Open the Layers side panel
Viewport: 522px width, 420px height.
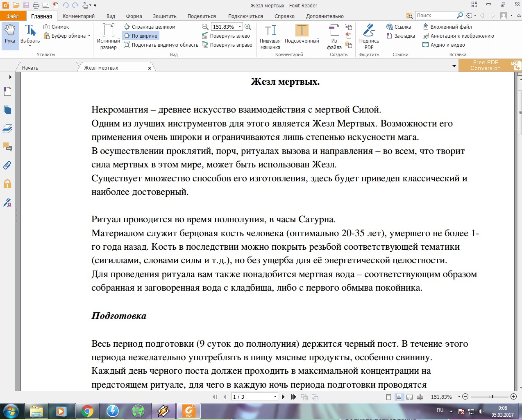tap(7, 129)
